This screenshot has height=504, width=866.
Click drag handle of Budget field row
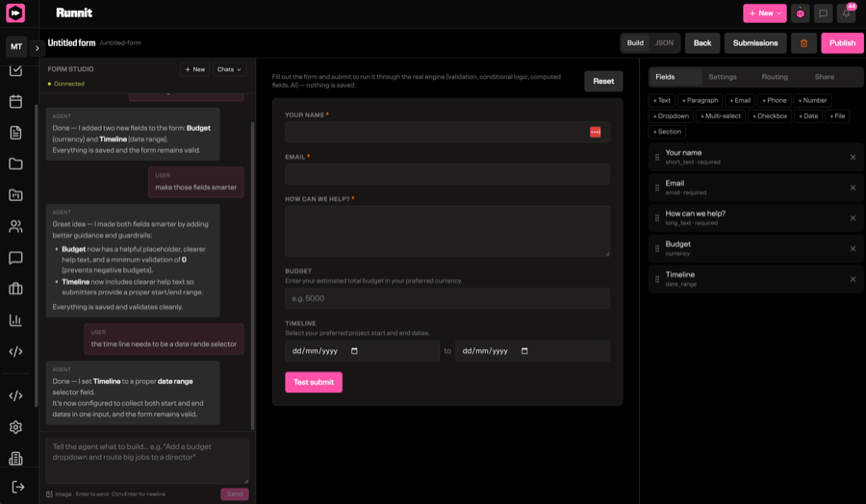pyautogui.click(x=656, y=248)
